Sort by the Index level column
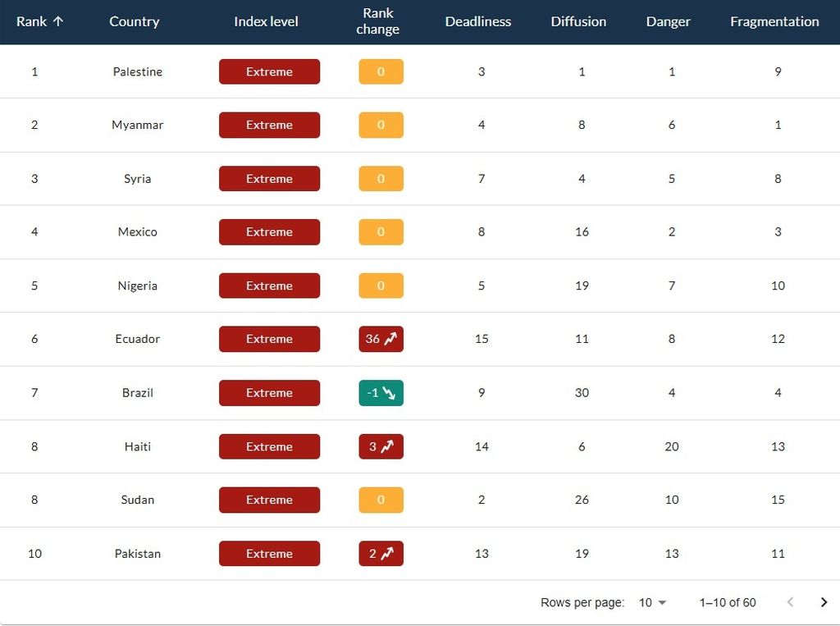840x626 pixels. [x=266, y=21]
